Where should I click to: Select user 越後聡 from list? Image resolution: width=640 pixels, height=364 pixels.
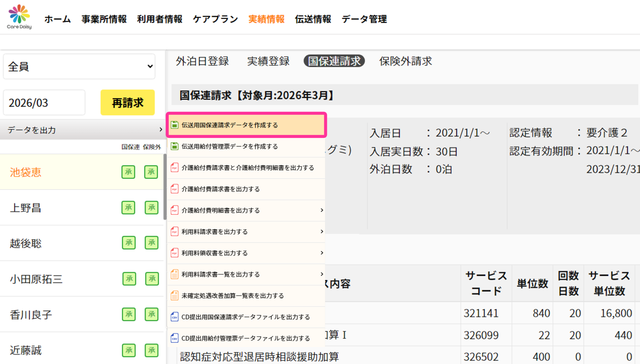[26, 243]
